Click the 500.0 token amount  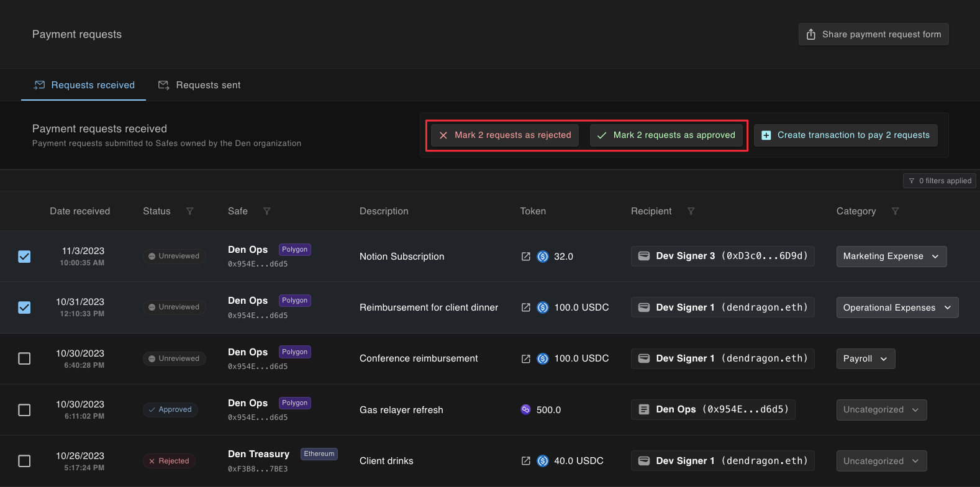pos(548,410)
